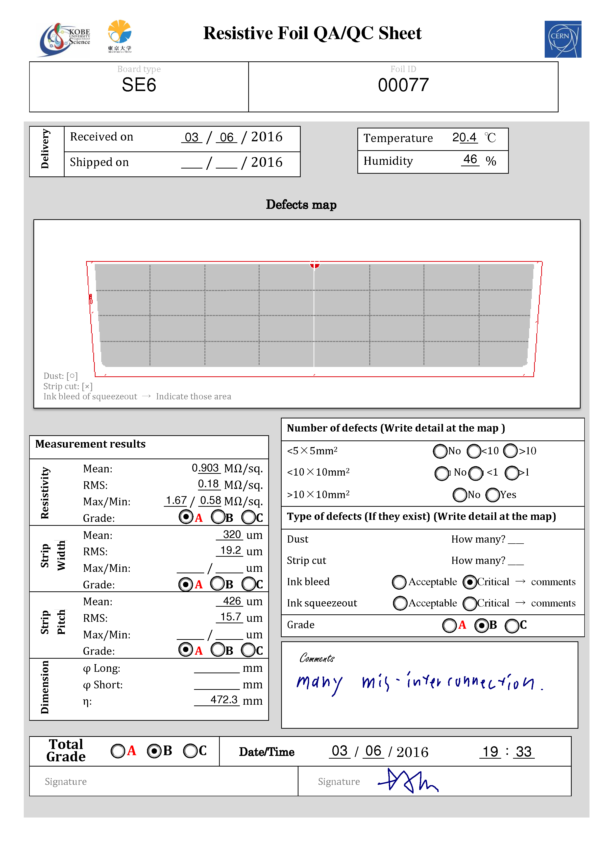Click the CERN logo

point(563,39)
